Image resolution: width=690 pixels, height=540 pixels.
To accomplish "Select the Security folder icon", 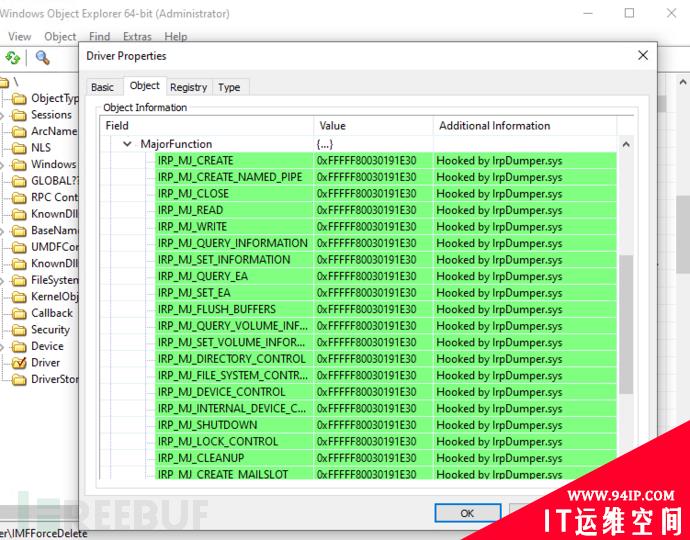I will click(x=19, y=330).
